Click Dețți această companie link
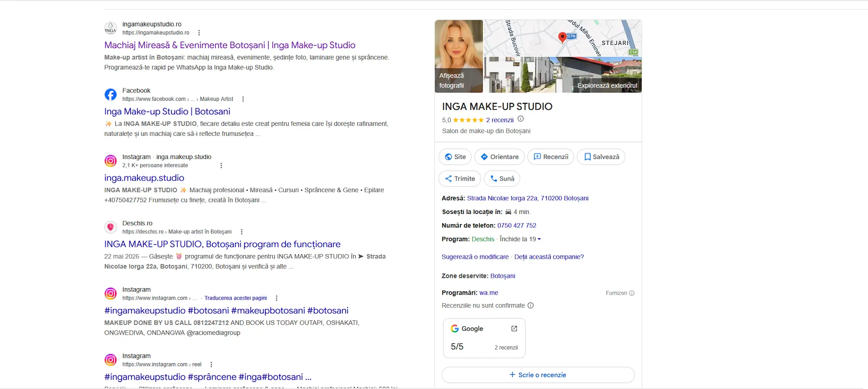This screenshot has width=868, height=389. (549, 257)
